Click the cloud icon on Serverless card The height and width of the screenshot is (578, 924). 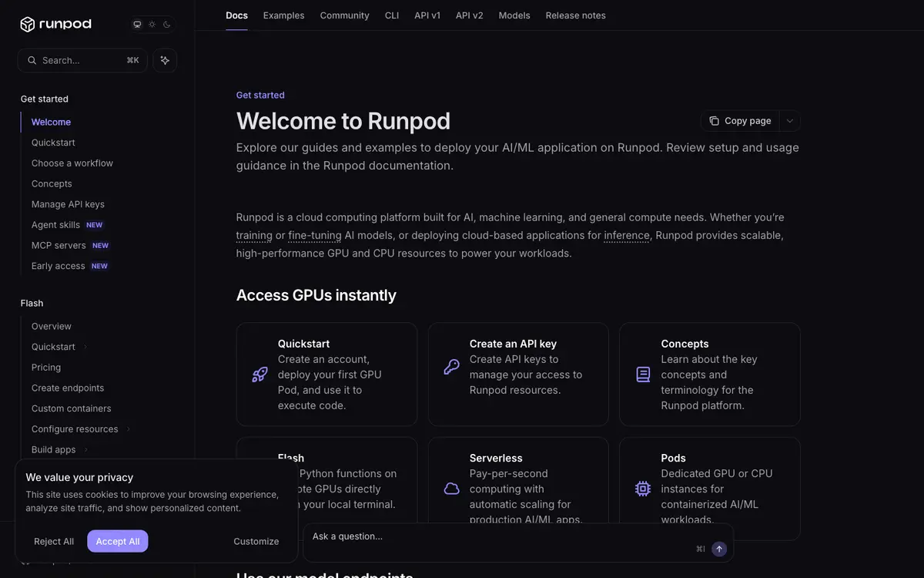click(x=451, y=489)
